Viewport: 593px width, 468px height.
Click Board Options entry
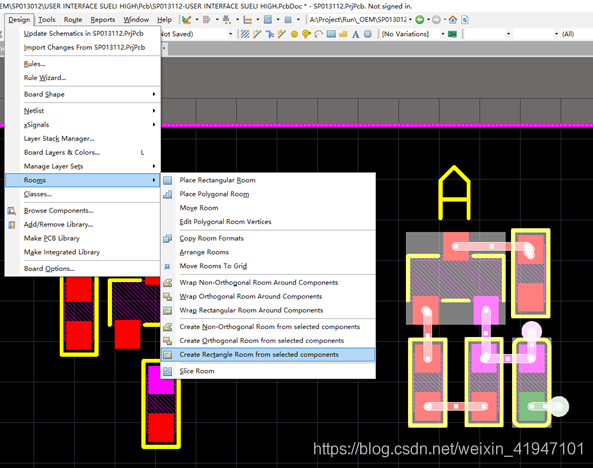click(x=49, y=269)
